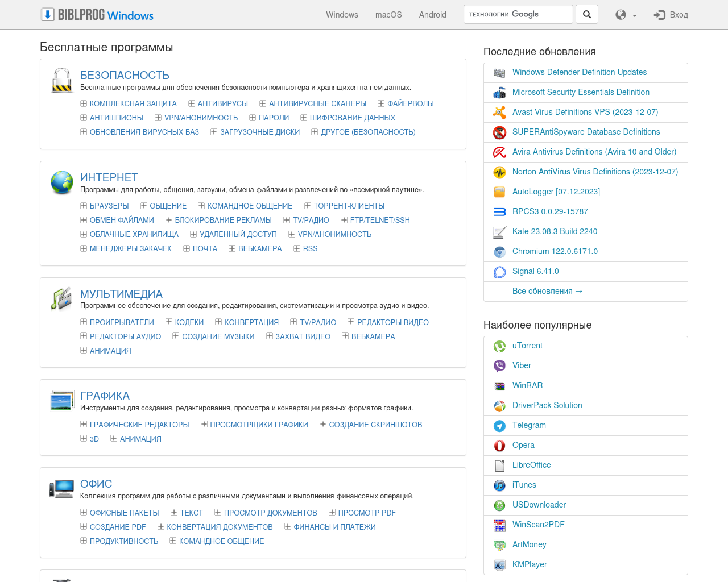Open Все обновления link
Viewport: 728px width, 582px height.
tap(547, 291)
